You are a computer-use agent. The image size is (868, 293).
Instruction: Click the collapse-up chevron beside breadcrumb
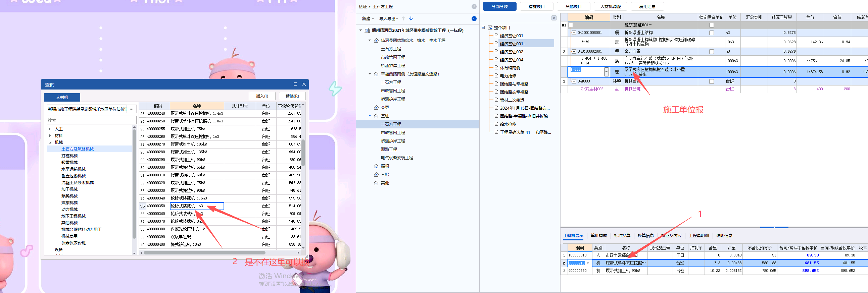click(x=474, y=6)
